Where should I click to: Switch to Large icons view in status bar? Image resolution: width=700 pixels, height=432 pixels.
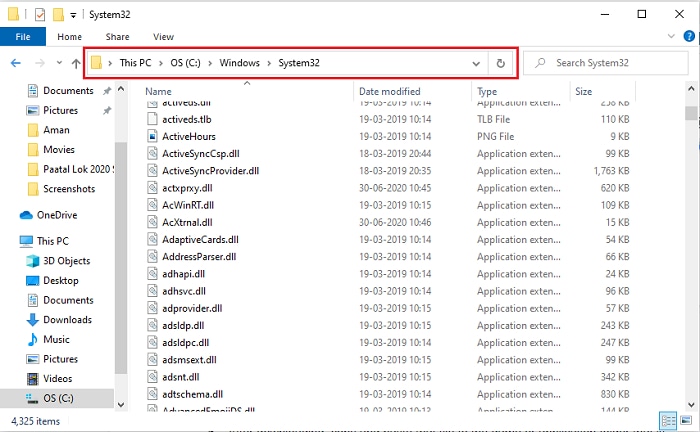686,420
